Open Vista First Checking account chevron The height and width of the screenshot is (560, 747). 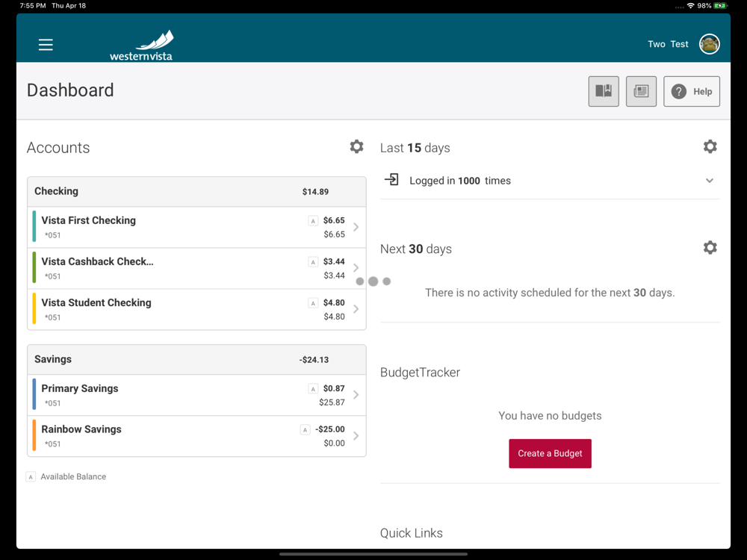coord(356,227)
